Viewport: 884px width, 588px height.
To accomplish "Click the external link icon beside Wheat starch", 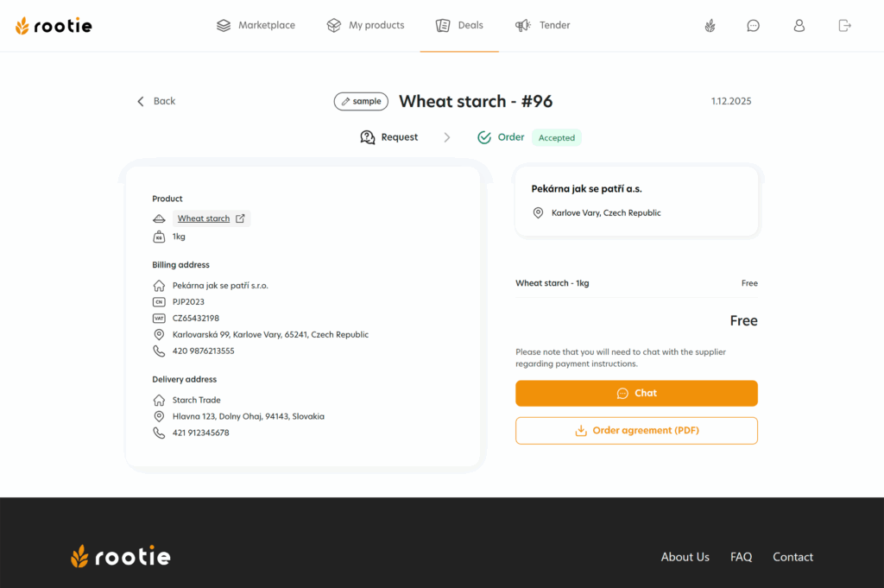I will click(x=241, y=218).
